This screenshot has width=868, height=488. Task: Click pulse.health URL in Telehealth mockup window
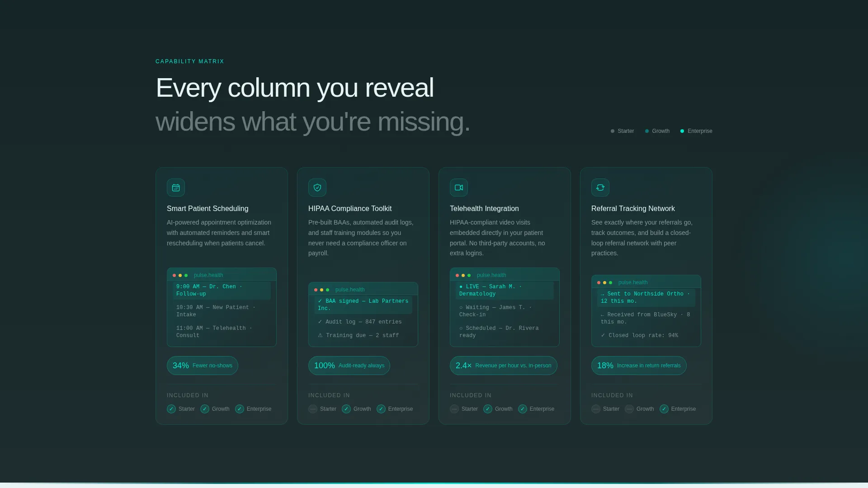pyautogui.click(x=491, y=275)
